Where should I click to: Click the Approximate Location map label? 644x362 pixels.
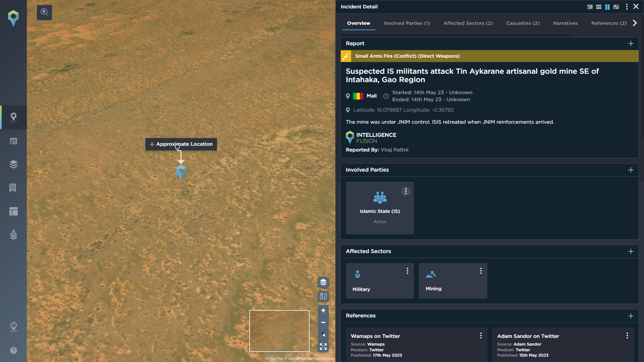181,144
